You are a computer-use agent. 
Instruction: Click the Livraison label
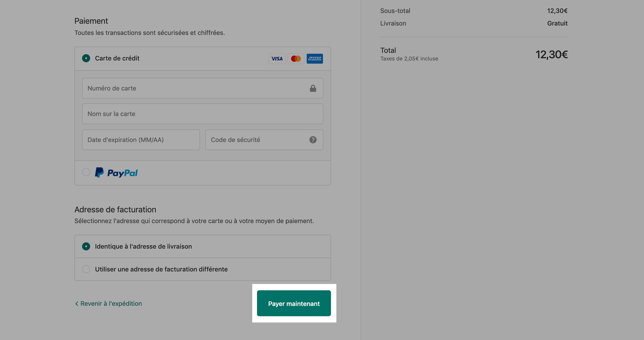(393, 23)
